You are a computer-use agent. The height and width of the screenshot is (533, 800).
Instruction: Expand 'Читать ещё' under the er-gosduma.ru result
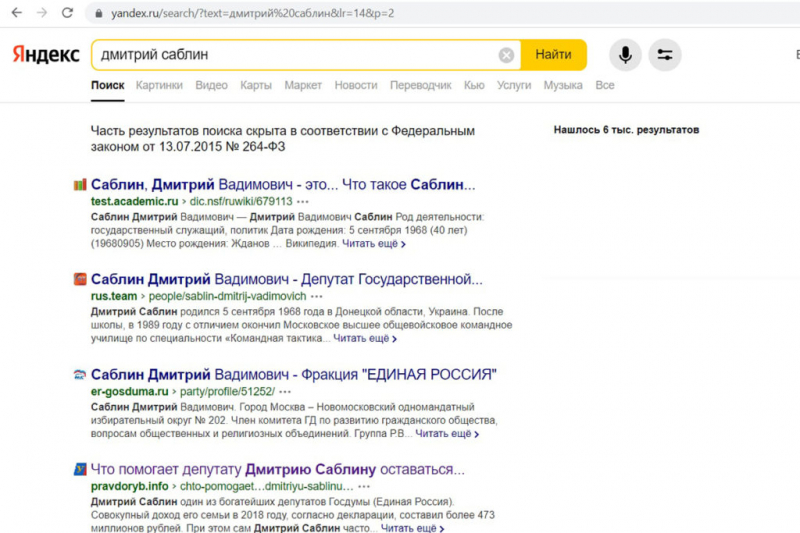tap(447, 434)
